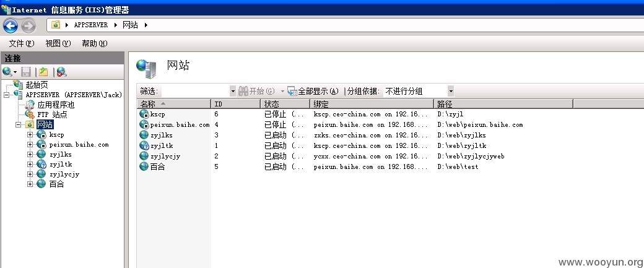Select the peixun.baihe.com row in the site list
Screen dimensions: 644x268
355,124
